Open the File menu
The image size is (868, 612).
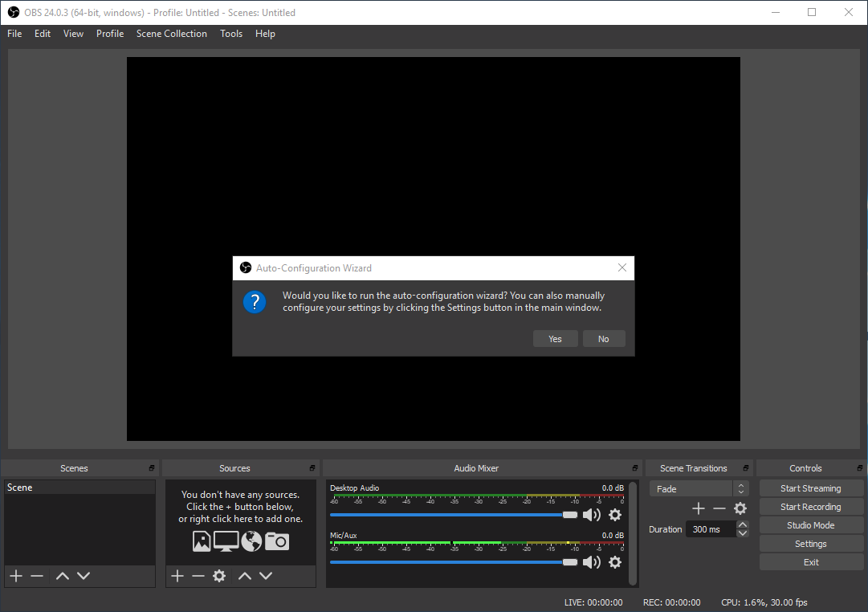[x=14, y=34]
